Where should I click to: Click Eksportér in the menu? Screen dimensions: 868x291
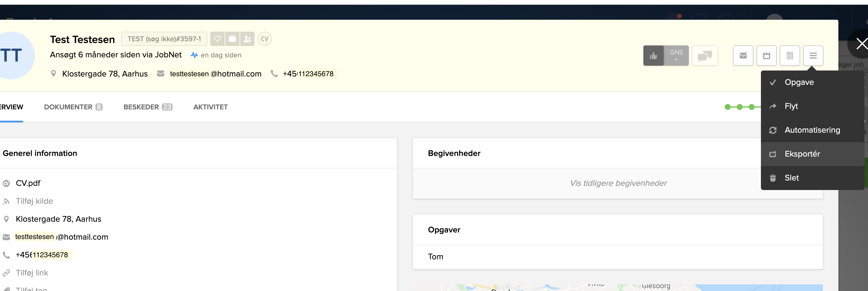point(802,154)
